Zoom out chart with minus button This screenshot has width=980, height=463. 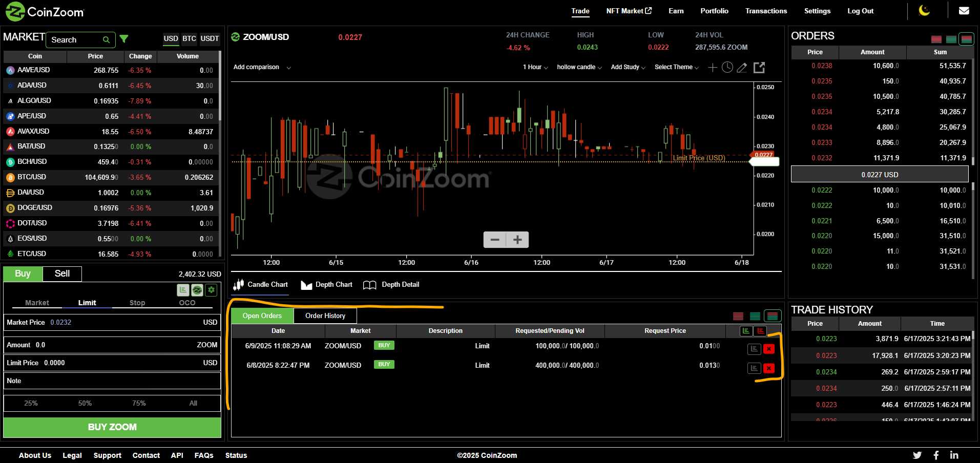click(495, 240)
